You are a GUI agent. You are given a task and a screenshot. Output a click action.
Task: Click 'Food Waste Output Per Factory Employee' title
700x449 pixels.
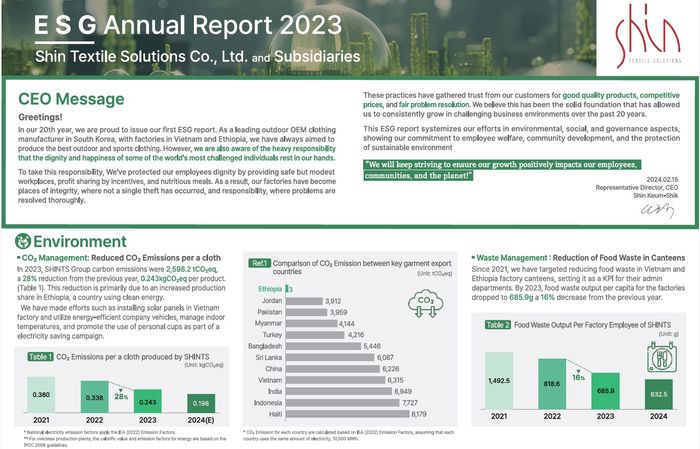(592, 324)
